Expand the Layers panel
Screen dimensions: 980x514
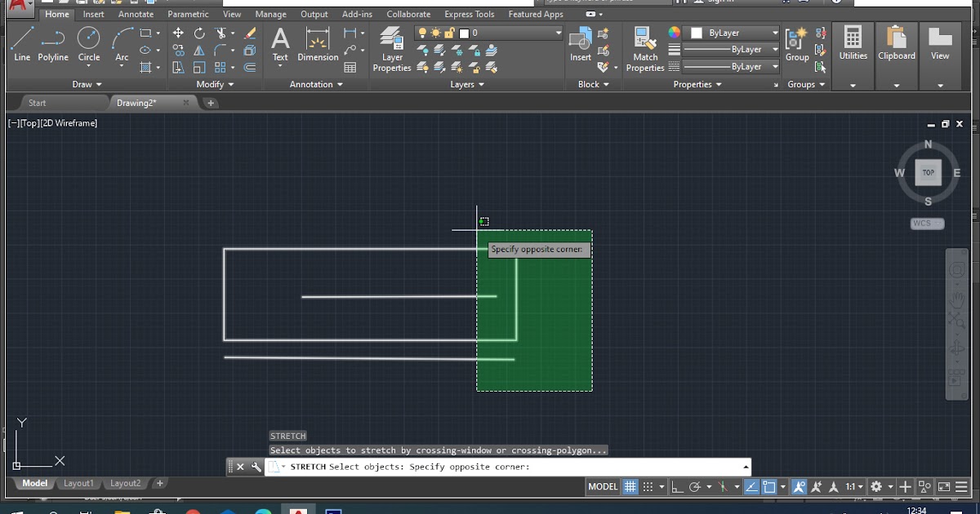pyautogui.click(x=467, y=84)
